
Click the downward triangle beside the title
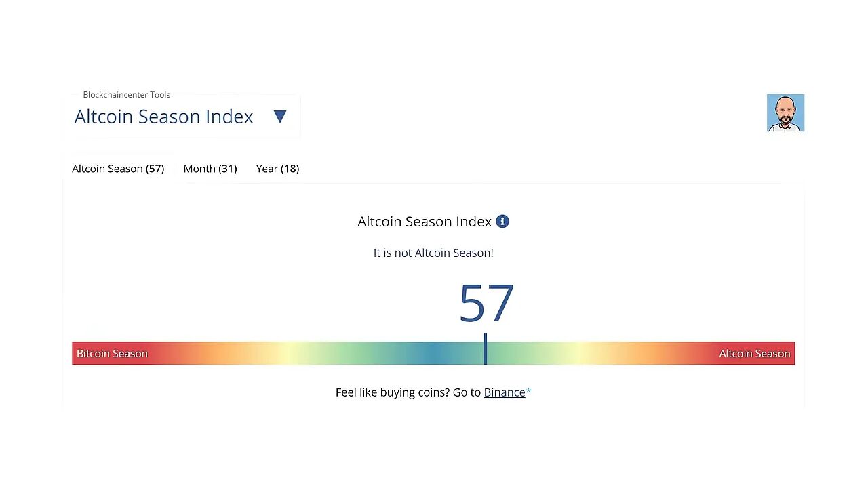[280, 117]
